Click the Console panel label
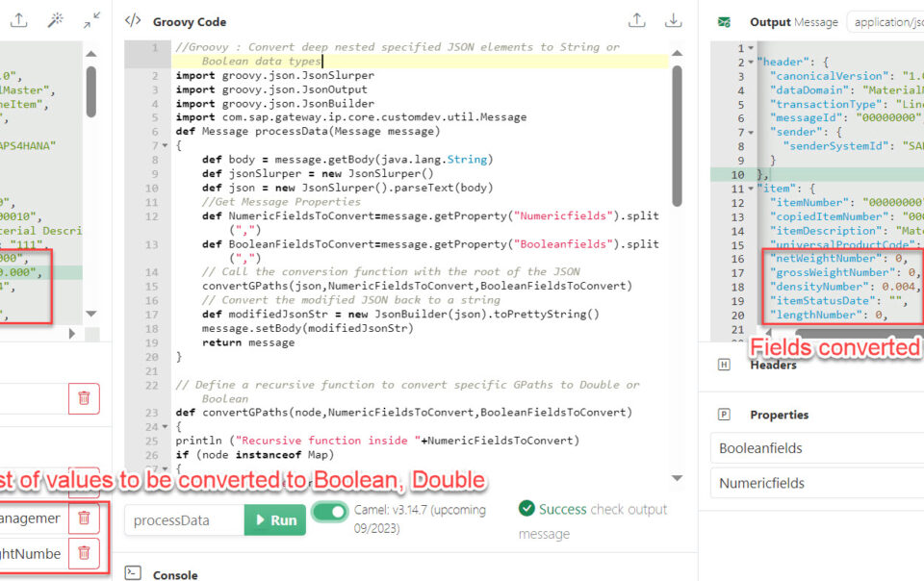This screenshot has height=581, width=924. (175, 574)
